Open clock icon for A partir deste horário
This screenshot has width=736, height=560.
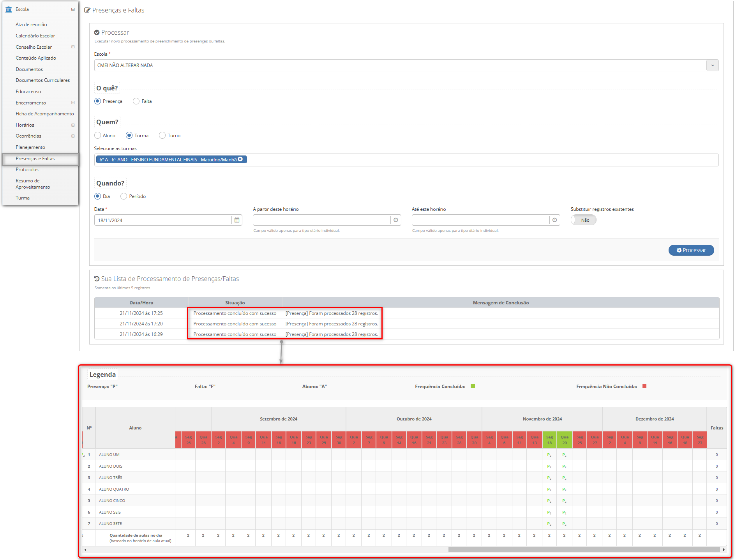pos(396,221)
